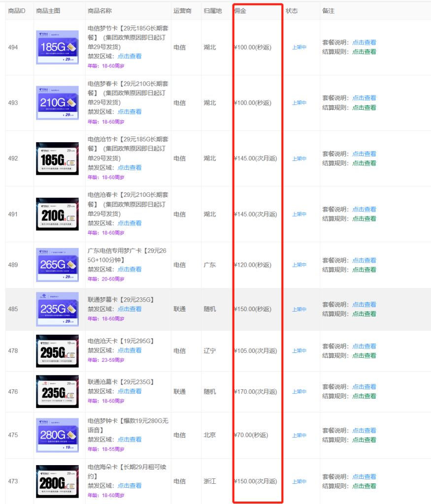The image size is (431, 504).
Task: View 禁发区域 link for product 489
Action: click(130, 269)
